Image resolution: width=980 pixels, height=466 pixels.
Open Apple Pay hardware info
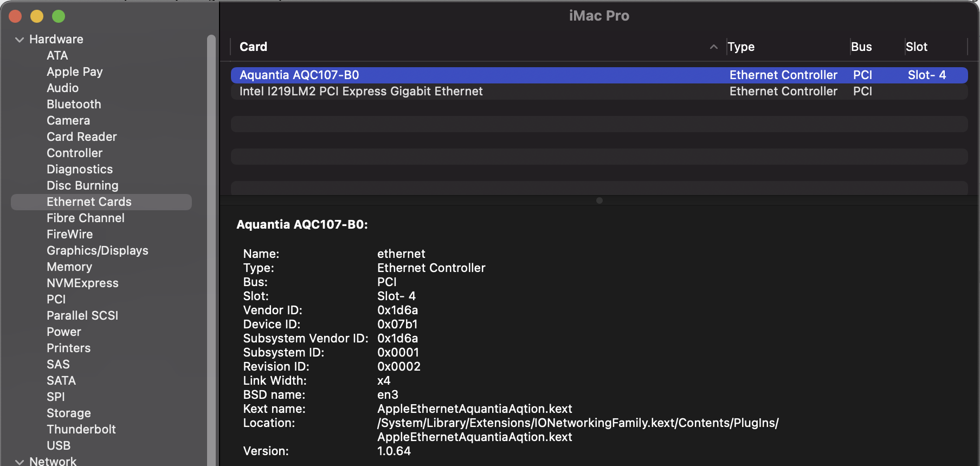74,72
